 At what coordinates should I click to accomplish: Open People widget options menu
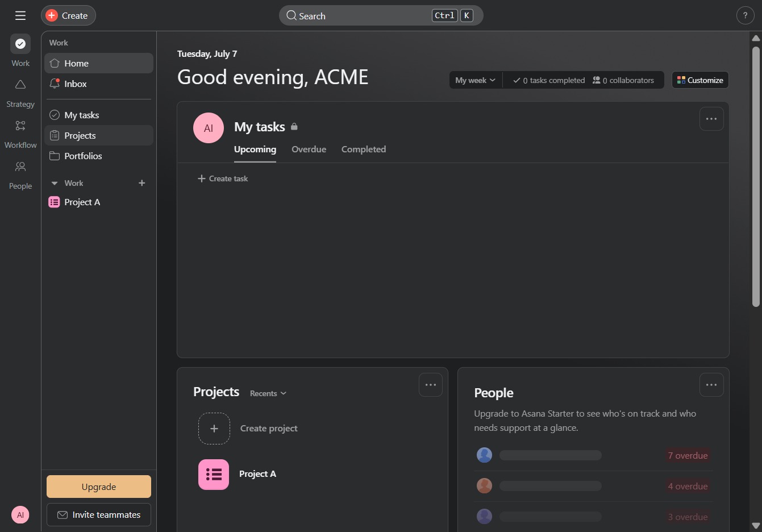711,385
